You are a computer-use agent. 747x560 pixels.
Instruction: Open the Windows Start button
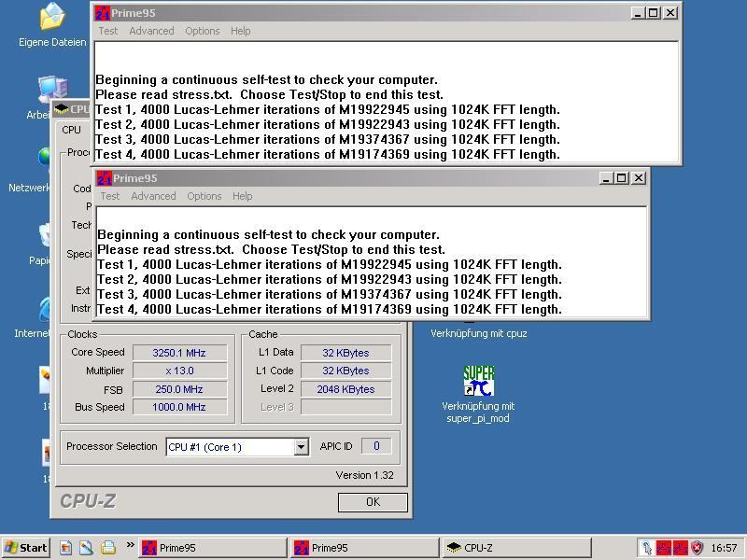pyautogui.click(x=26, y=548)
